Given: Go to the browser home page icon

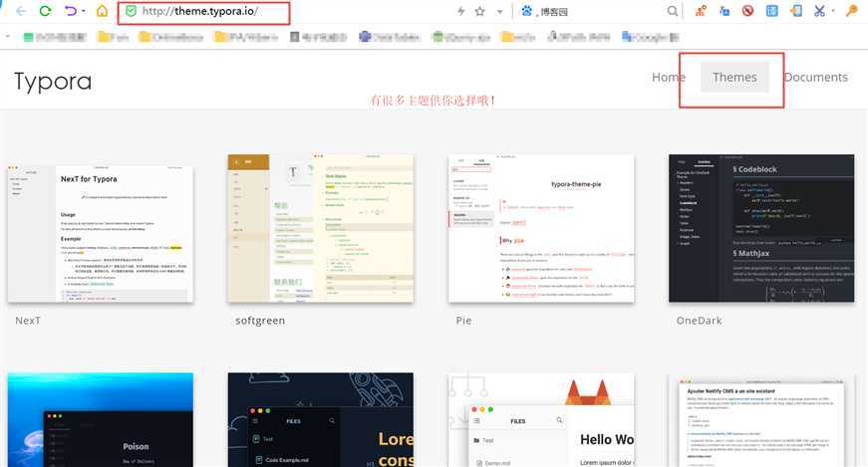Looking at the screenshot, I should coord(102,11).
